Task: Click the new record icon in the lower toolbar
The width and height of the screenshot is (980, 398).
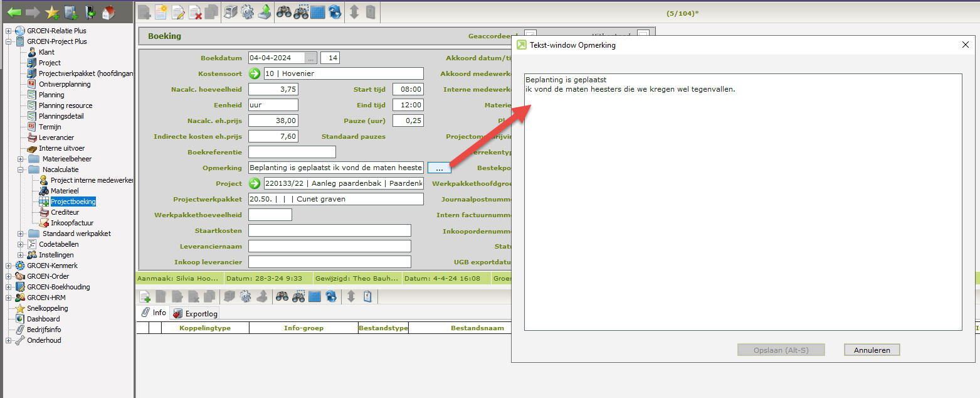Action: [x=145, y=296]
